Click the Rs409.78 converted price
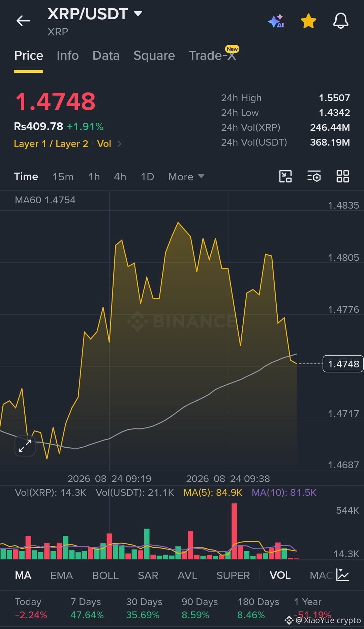Viewport: 364px width, 629px height. click(x=38, y=126)
